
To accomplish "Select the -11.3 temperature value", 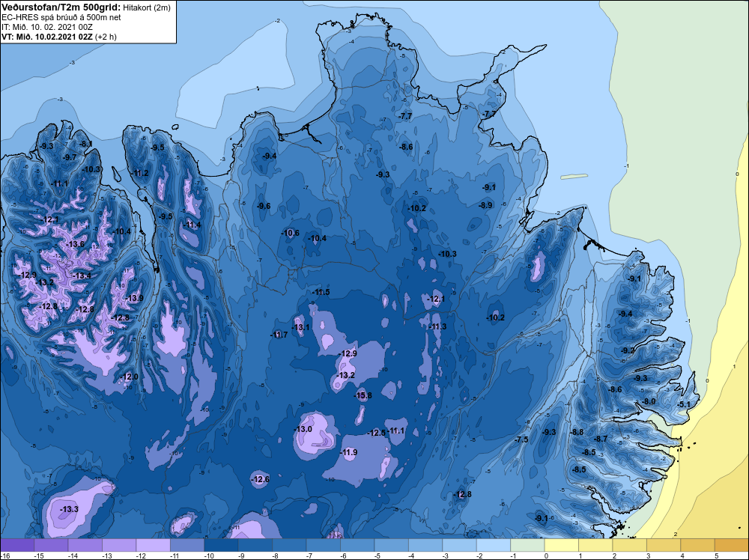I will click(x=437, y=326).
